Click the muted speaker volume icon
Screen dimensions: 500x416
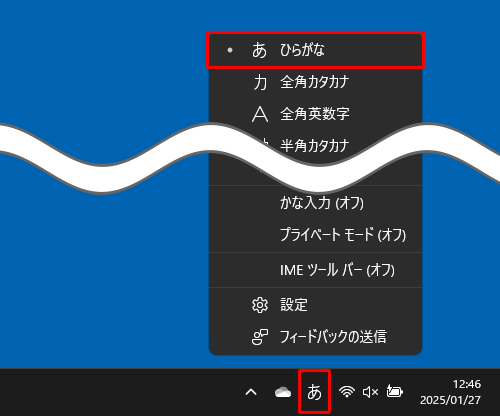(370, 392)
